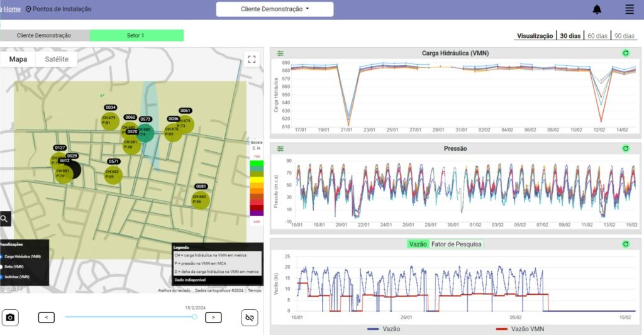Step to next date with > button
644x335 pixels.
click(213, 317)
